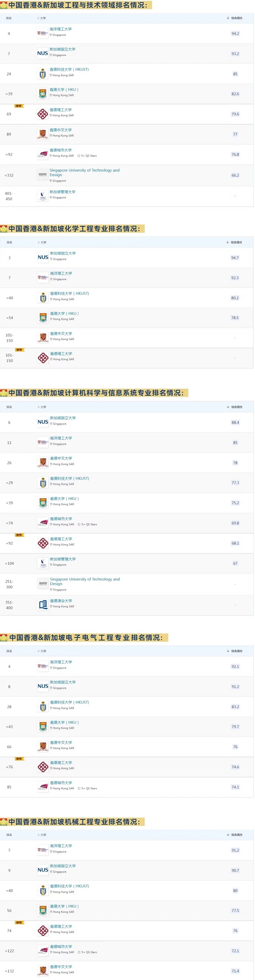Click 排名 column header in 机械工程 table
Image resolution: width=255 pixels, height=980 pixels.
click(9, 835)
